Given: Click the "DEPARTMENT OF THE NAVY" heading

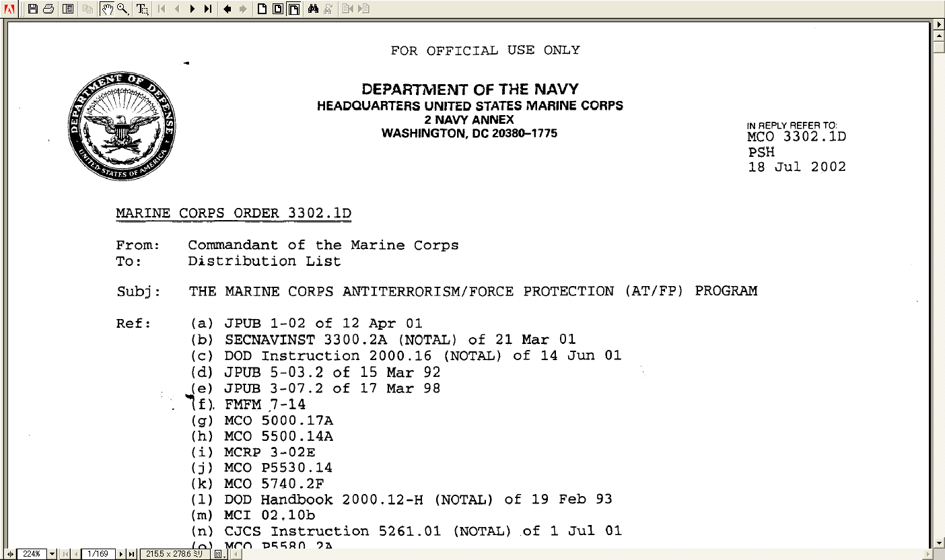Looking at the screenshot, I should [x=470, y=90].
